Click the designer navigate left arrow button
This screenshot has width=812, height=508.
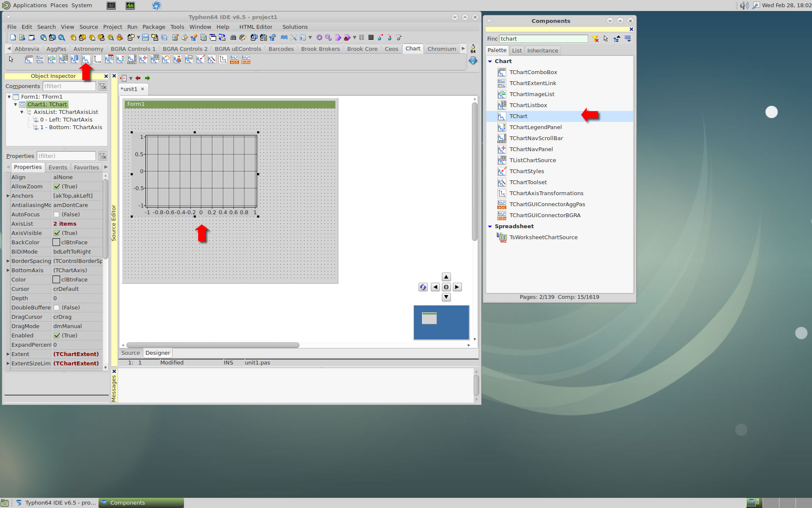tap(435, 287)
